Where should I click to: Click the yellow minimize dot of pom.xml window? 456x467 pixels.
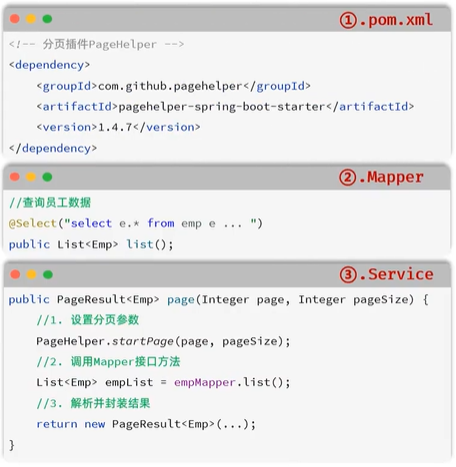31,19
